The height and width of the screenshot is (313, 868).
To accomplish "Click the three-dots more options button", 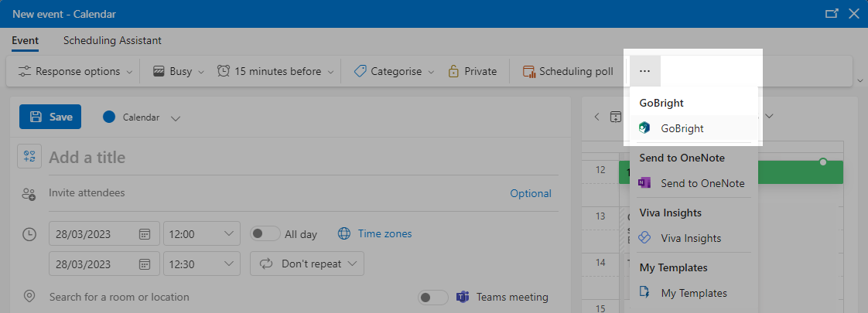I will (645, 71).
